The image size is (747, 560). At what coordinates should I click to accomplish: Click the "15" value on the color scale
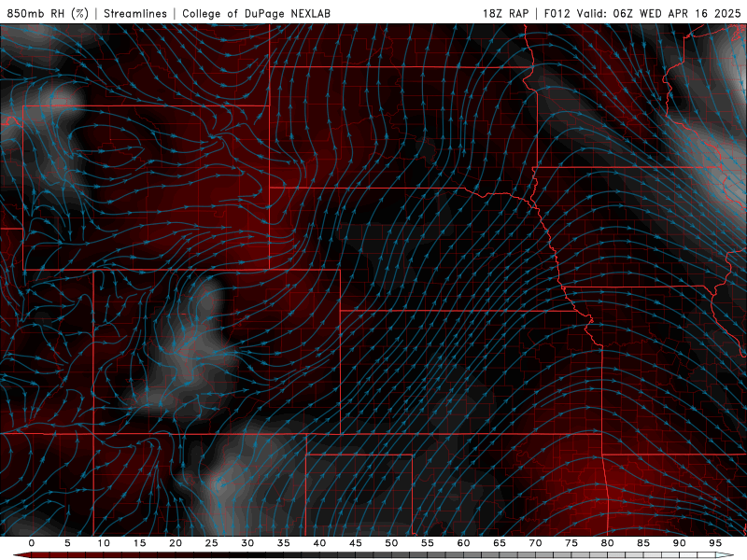coord(139,543)
